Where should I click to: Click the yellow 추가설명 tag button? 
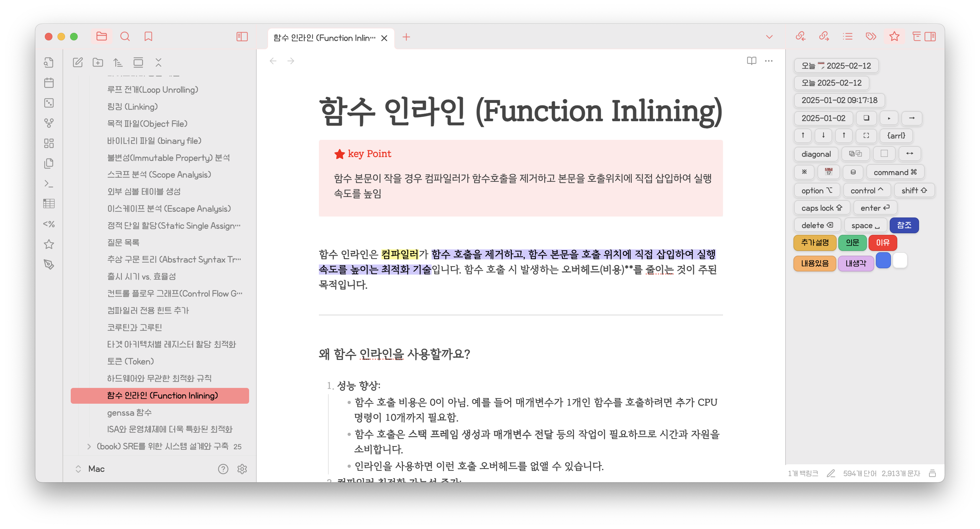815,243
